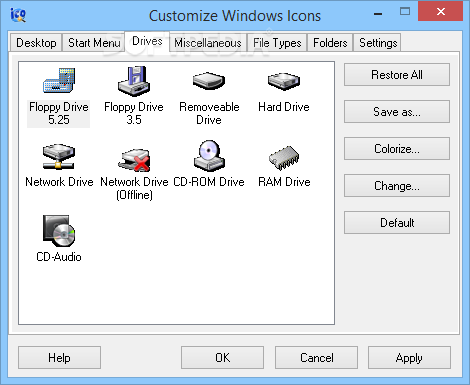Click the 'CD-ROM Drive' label text
Viewport: 470px width, 385px height.
[x=209, y=182]
